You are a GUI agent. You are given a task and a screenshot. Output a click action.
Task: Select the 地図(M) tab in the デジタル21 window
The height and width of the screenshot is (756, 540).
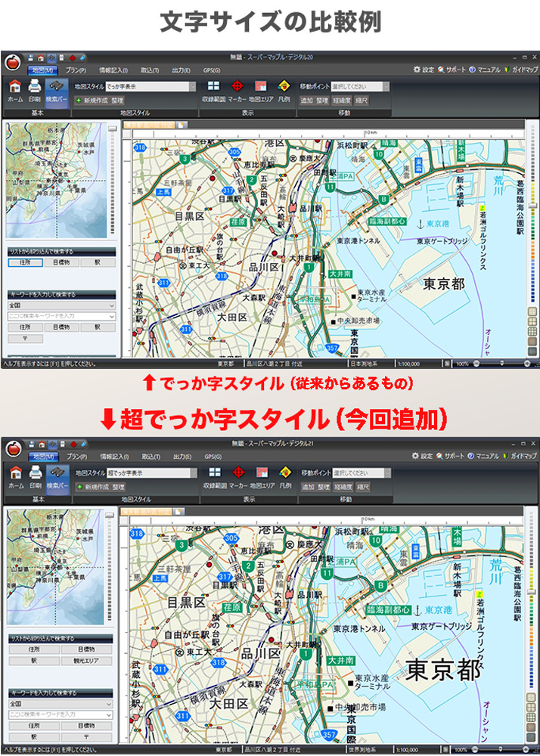coord(44,456)
